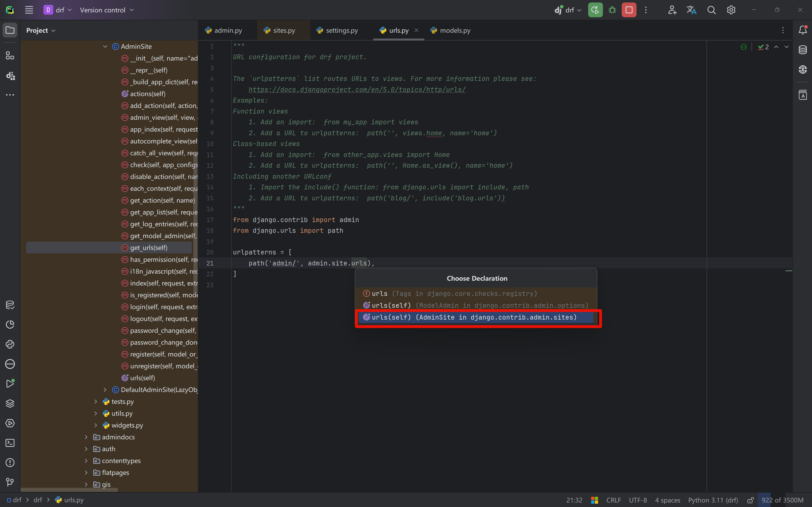This screenshot has height=507, width=812.
Task: Open the Search Everywhere magnifier
Action: pyautogui.click(x=711, y=10)
